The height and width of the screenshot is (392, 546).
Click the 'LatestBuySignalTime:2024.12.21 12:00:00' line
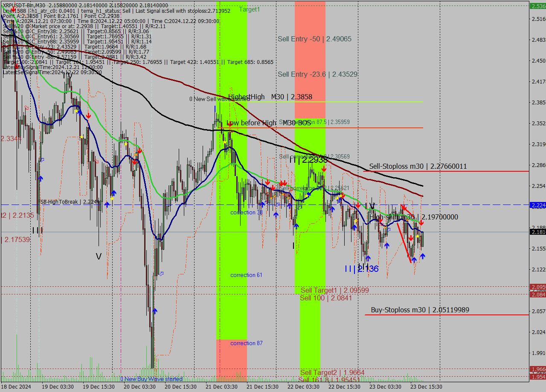click(x=53, y=67)
